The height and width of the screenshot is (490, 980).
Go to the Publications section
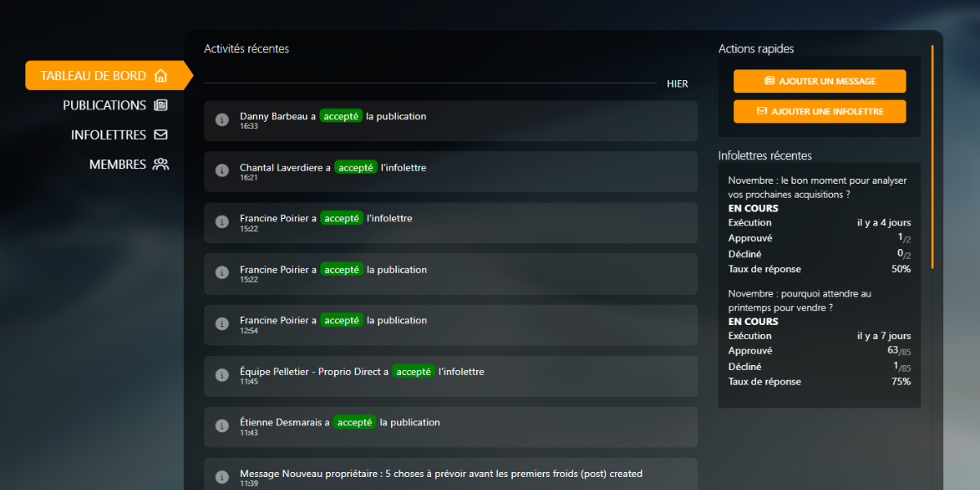(115, 105)
